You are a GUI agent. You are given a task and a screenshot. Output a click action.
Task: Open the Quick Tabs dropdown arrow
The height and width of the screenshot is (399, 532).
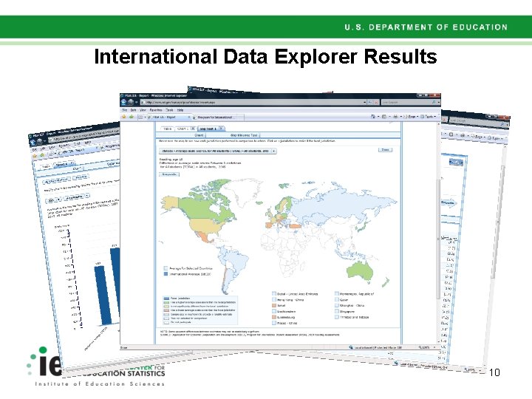coord(145,117)
